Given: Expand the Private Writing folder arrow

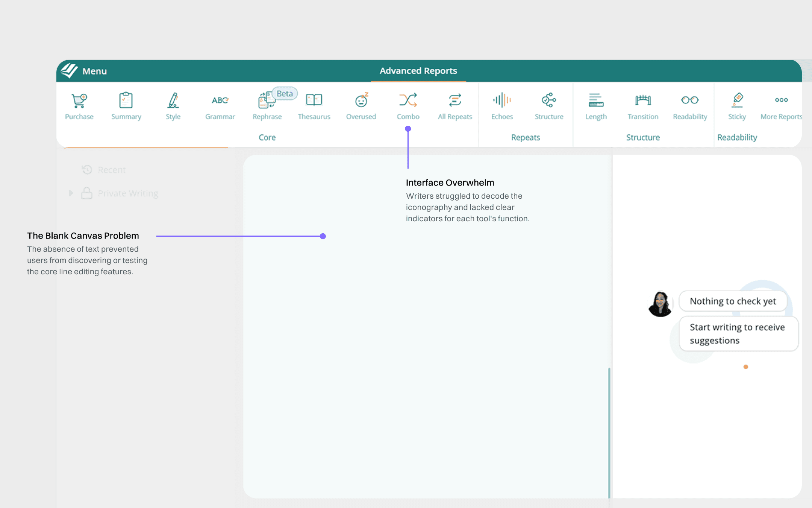Looking at the screenshot, I should [x=71, y=193].
